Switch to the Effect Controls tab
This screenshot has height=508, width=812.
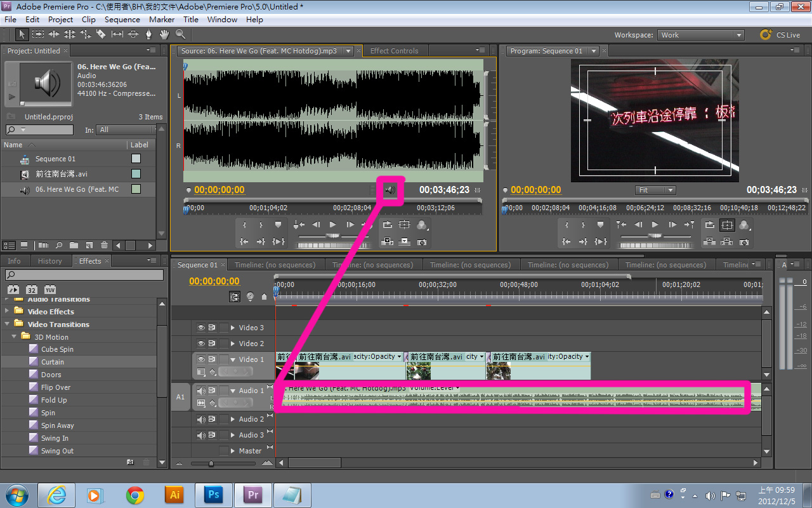[394, 51]
